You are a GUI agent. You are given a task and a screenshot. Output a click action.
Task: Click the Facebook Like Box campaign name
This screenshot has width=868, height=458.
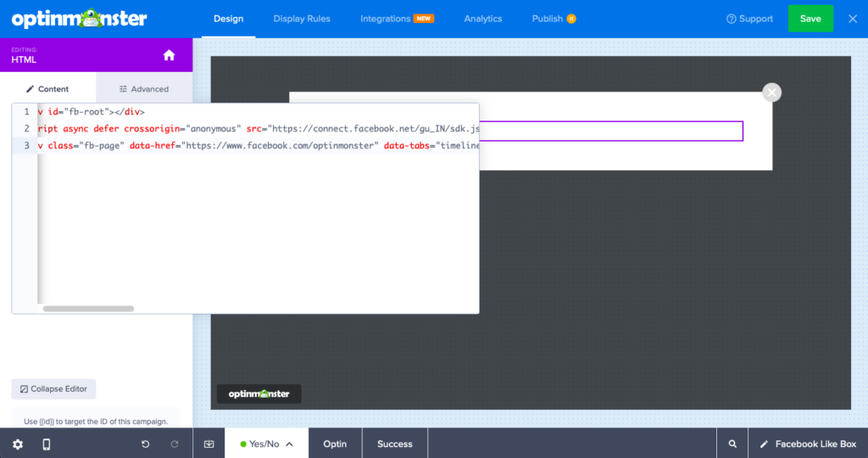pos(815,444)
